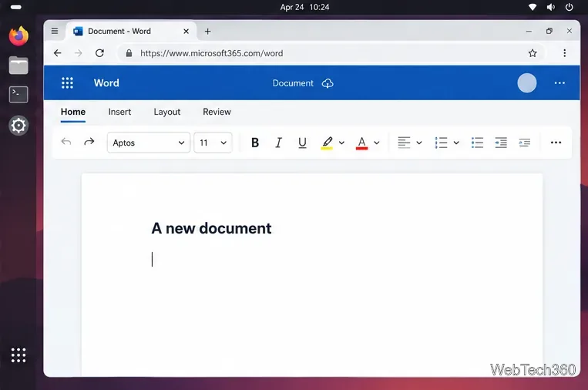Close the Document - Word tab
588x390 pixels.
point(186,32)
